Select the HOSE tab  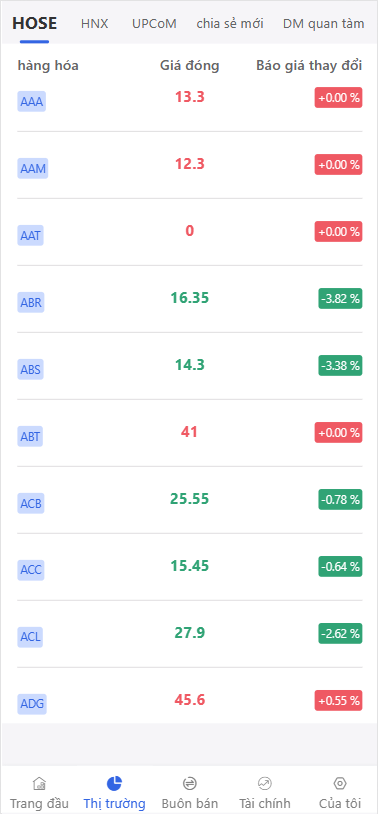tap(35, 23)
